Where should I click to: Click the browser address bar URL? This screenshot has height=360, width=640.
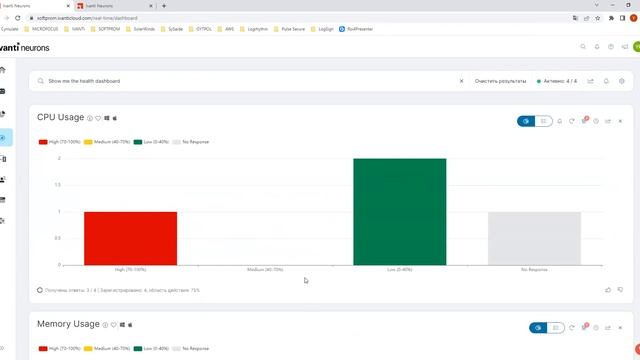[87, 18]
